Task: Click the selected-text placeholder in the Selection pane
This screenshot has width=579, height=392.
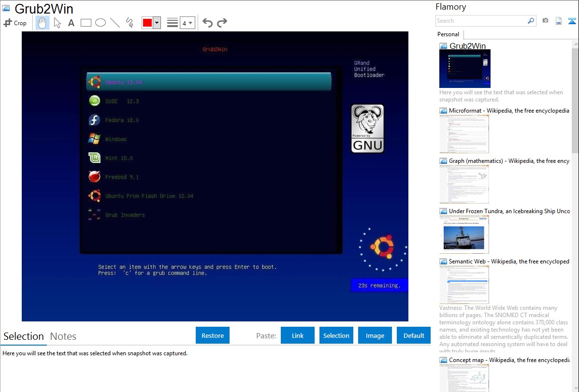Action: (x=95, y=354)
